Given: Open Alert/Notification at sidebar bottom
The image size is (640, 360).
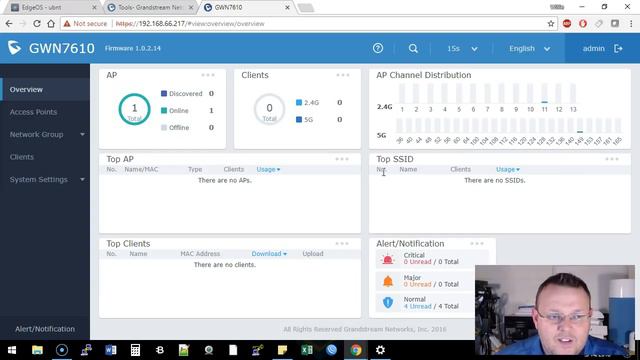Looking at the screenshot, I should [x=45, y=329].
